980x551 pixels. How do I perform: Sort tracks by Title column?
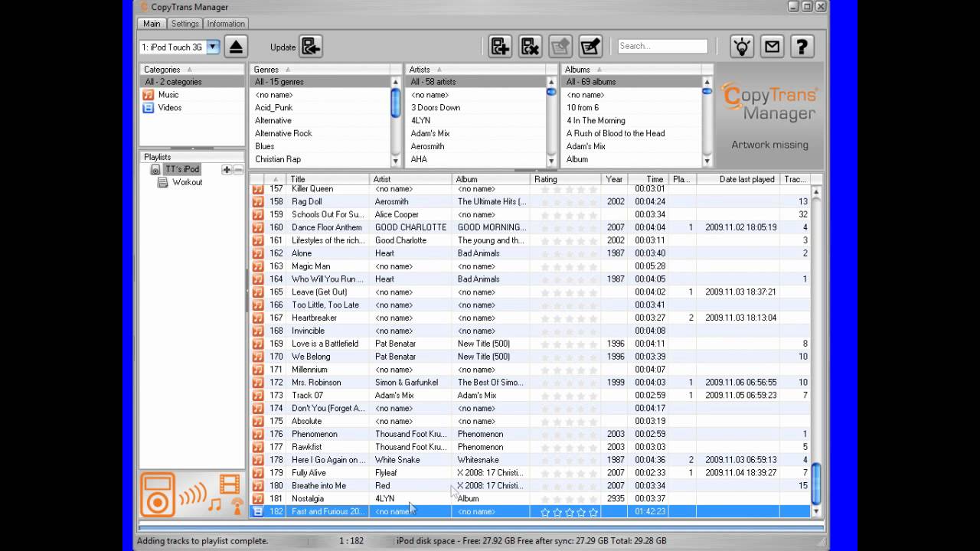click(328, 179)
